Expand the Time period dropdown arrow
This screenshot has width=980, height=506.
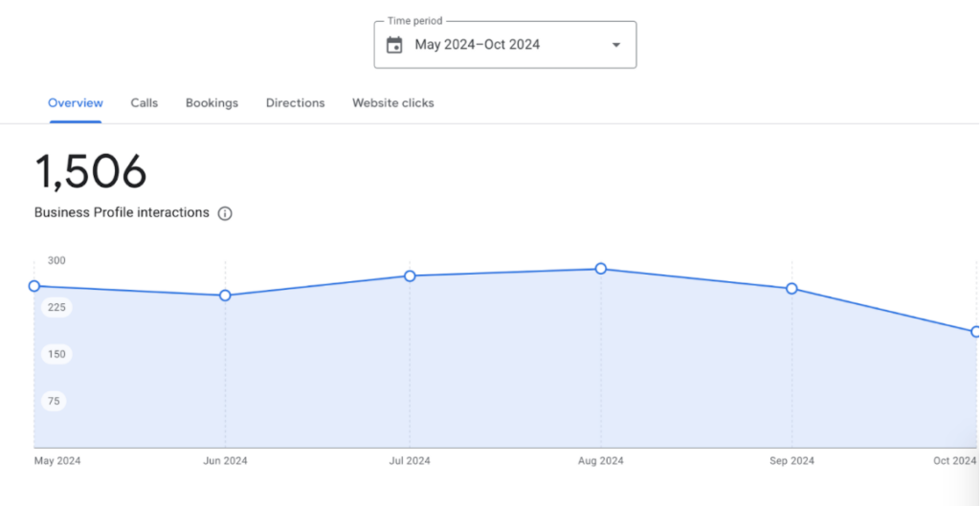615,45
